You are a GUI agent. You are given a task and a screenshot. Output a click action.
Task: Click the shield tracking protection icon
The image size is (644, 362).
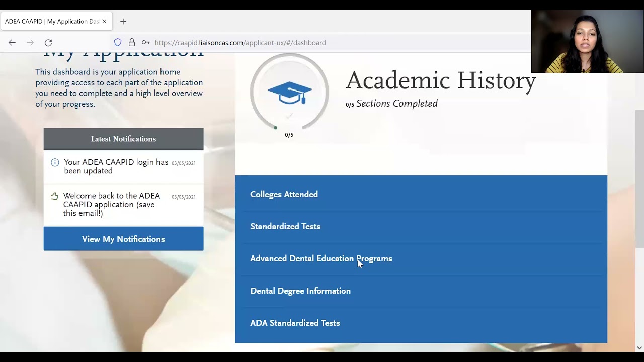pos(118,43)
